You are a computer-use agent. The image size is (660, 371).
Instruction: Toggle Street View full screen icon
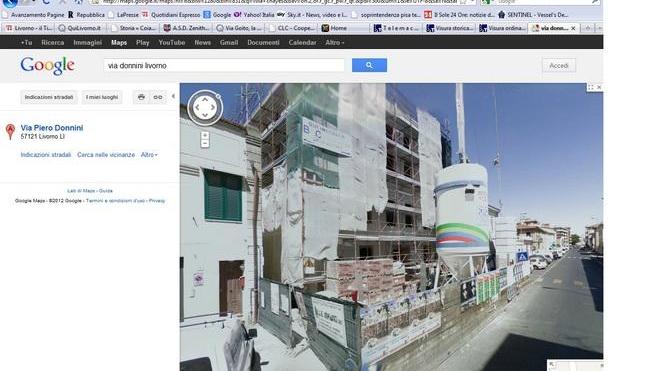(591, 87)
